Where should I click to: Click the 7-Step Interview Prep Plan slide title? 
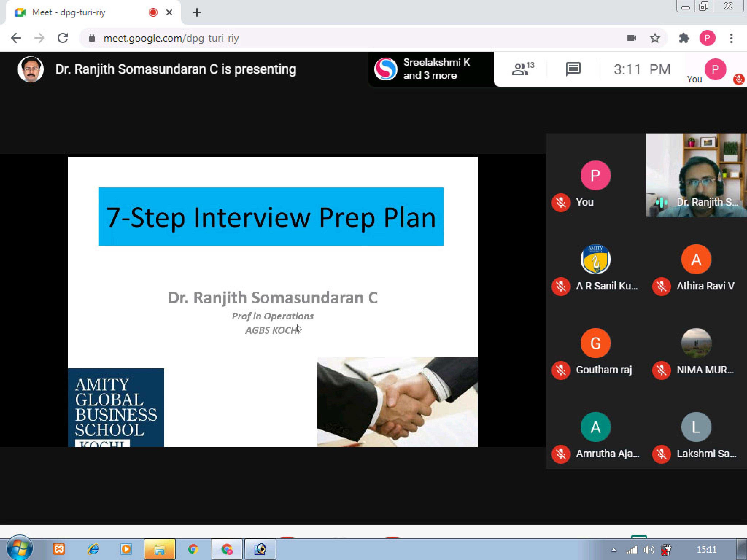click(x=271, y=216)
